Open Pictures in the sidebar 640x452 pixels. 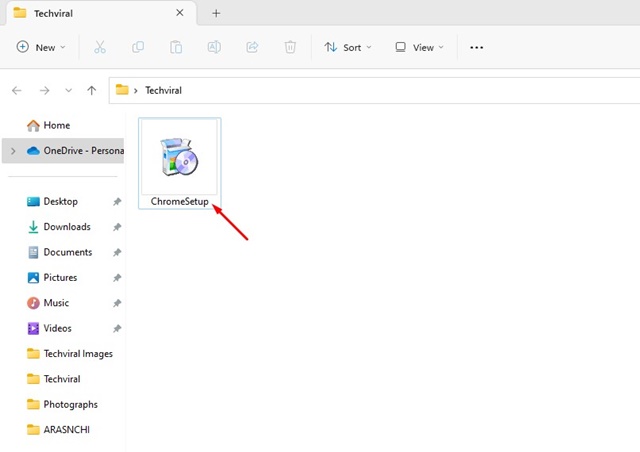[60, 277]
